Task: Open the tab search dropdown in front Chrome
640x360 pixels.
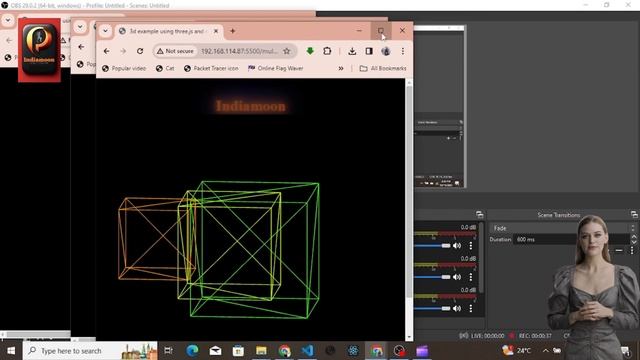Action: [x=105, y=31]
